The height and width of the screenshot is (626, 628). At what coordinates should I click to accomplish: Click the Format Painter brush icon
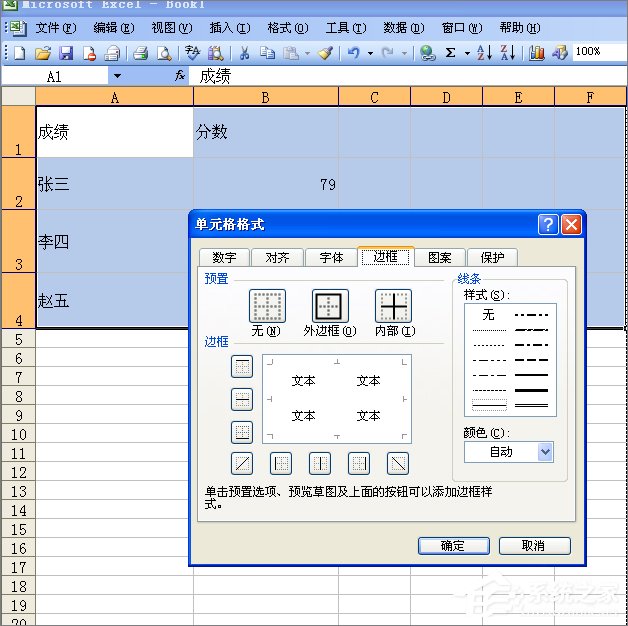325,52
